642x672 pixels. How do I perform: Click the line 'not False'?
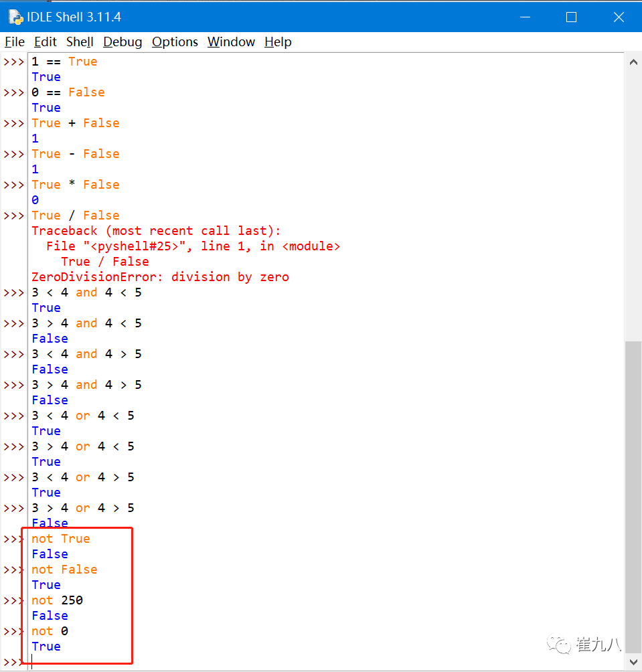[x=64, y=570]
